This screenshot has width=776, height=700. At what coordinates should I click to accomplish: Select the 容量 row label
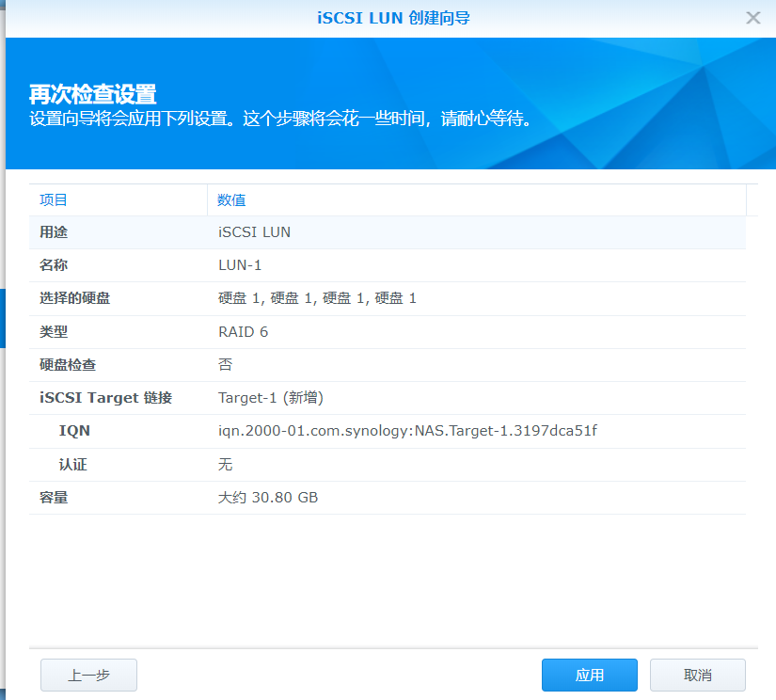54,498
